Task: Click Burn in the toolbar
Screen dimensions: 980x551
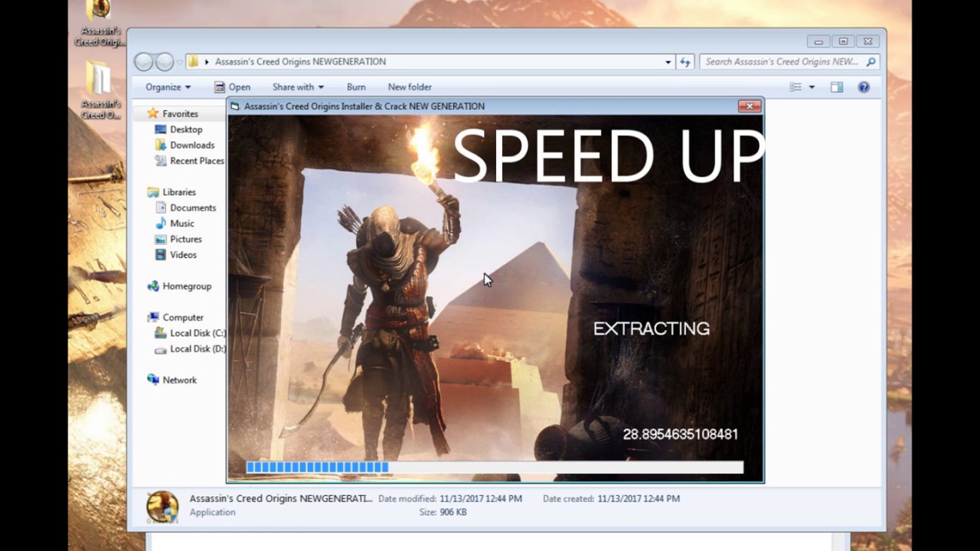Action: [x=356, y=87]
